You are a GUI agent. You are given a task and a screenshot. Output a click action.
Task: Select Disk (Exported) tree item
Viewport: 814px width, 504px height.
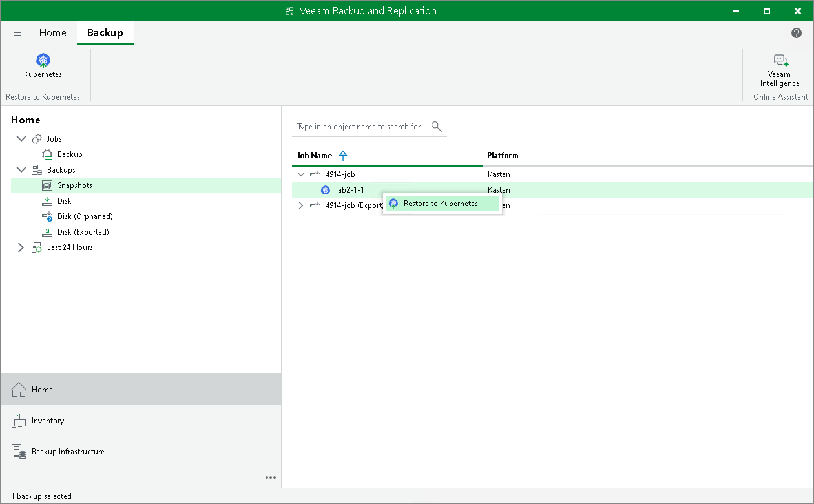83,232
